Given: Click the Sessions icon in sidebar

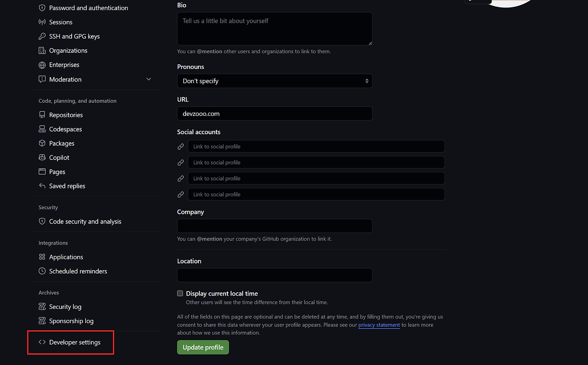Looking at the screenshot, I should [42, 22].
